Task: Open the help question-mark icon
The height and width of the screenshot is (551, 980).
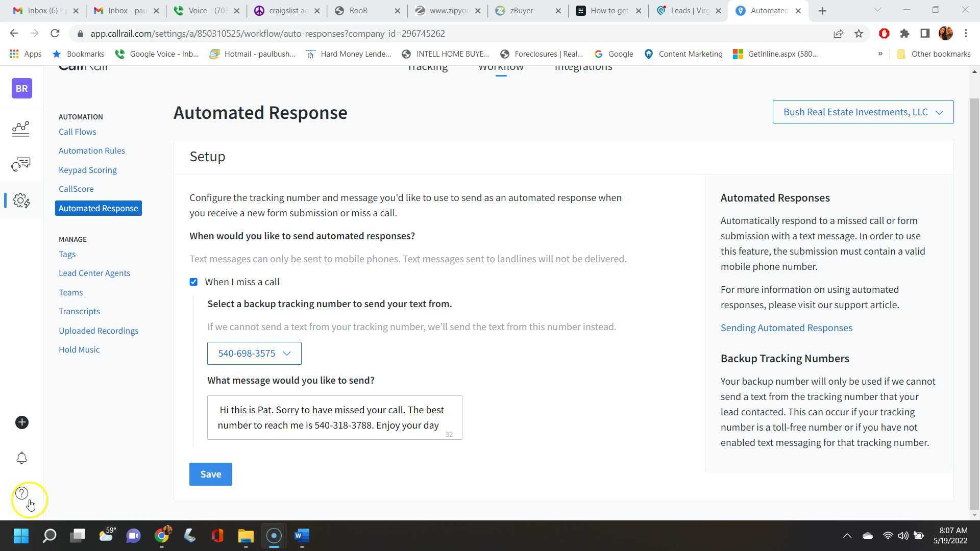Action: tap(21, 493)
